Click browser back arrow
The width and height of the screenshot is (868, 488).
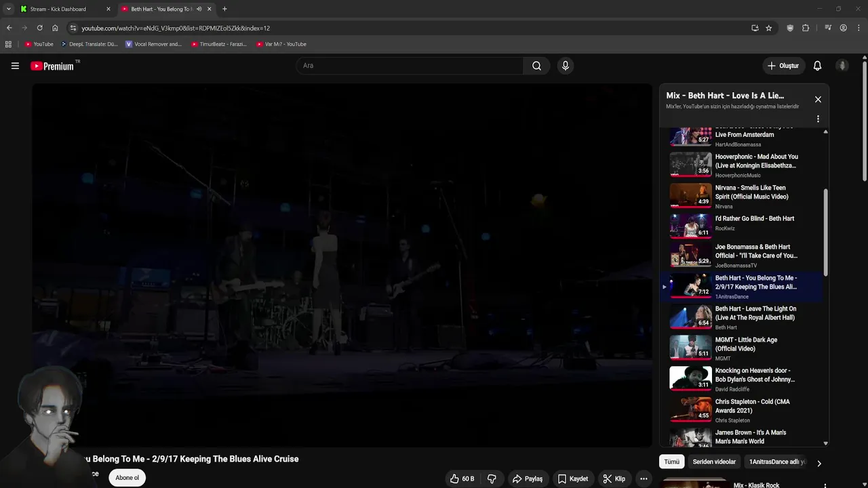tap(9, 28)
